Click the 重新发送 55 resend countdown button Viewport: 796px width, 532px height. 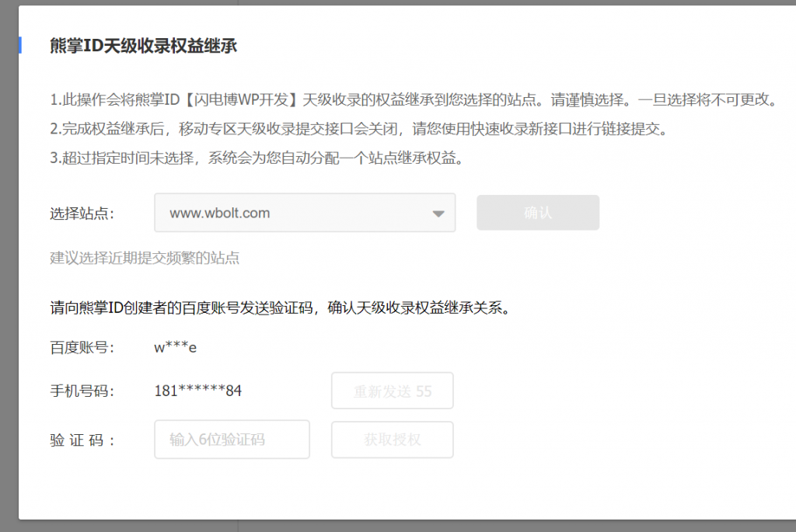pos(392,391)
